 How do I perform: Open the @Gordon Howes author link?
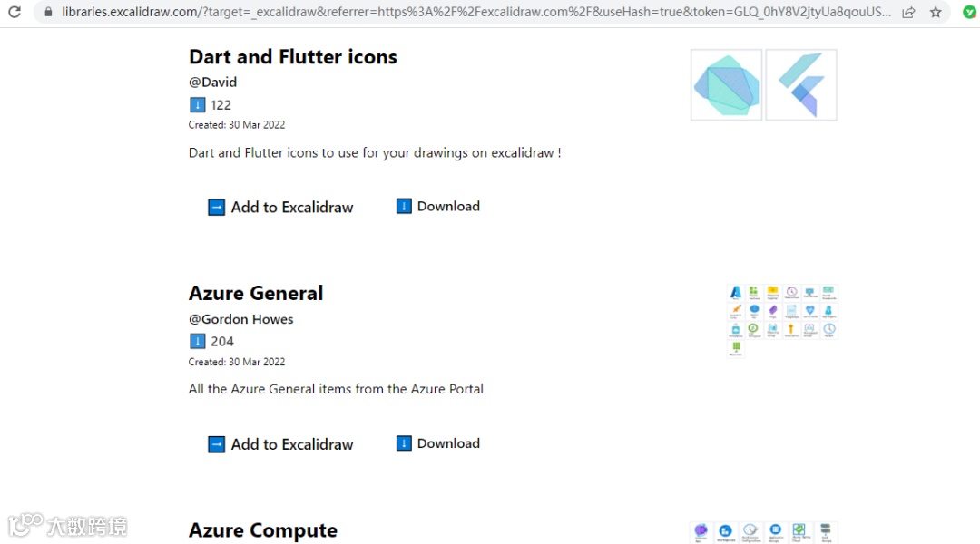tap(240, 319)
